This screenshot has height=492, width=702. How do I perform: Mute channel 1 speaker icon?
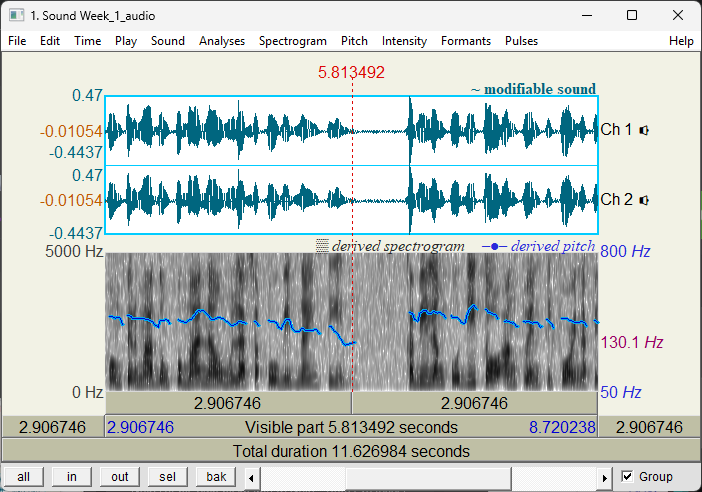click(644, 130)
